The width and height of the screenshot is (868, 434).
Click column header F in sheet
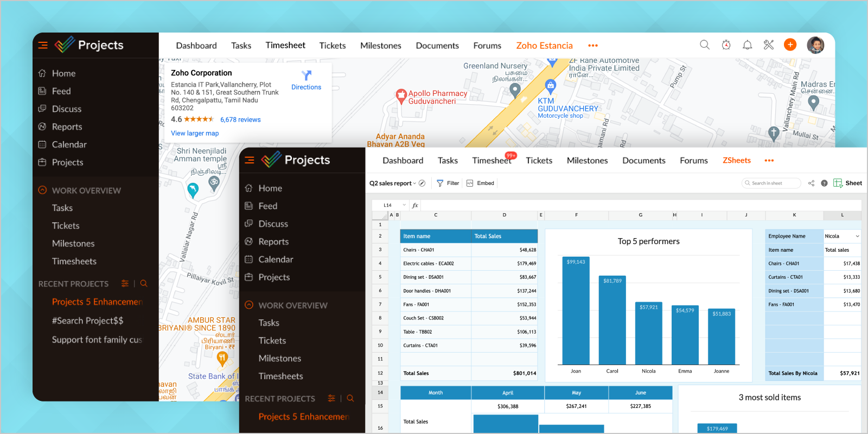tap(576, 215)
